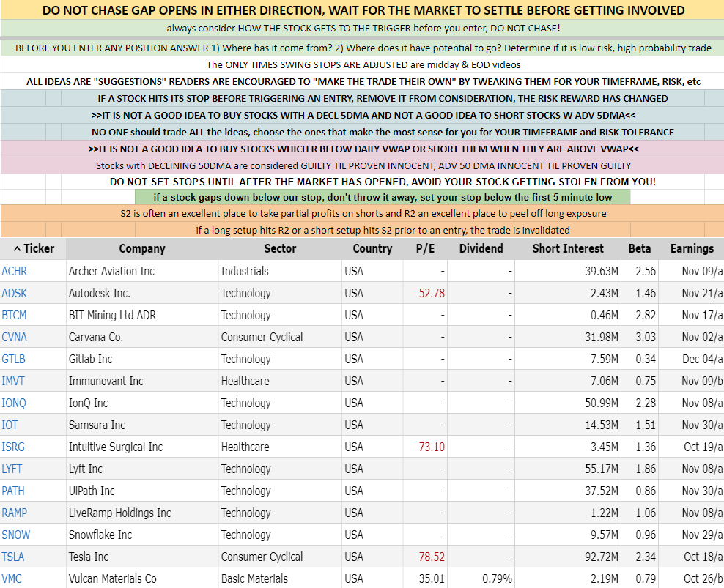Select the Immunovant Inc company cell
724x588 pixels.
(142, 381)
